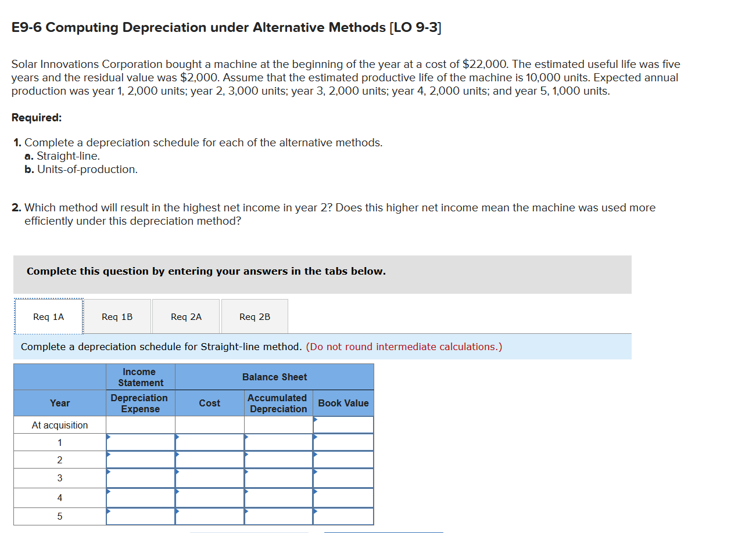Image resolution: width=756 pixels, height=533 pixels.
Task: Enter the Accumulated Depreciation cell for year 1
Action: point(277,442)
